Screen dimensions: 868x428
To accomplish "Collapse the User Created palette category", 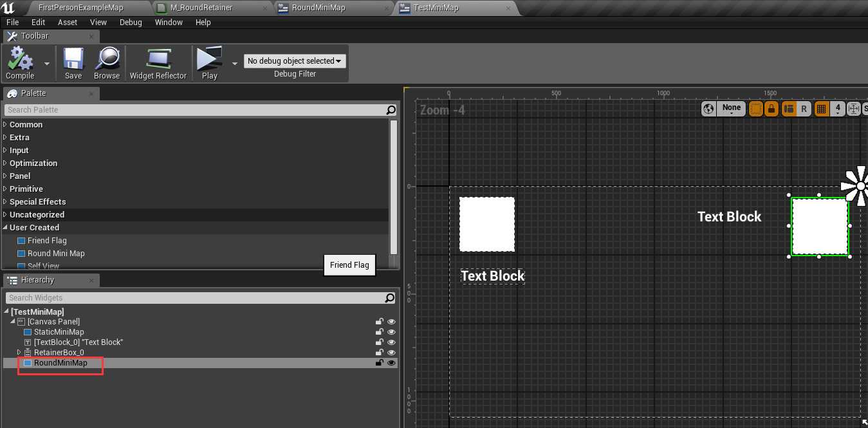I will [x=6, y=228].
